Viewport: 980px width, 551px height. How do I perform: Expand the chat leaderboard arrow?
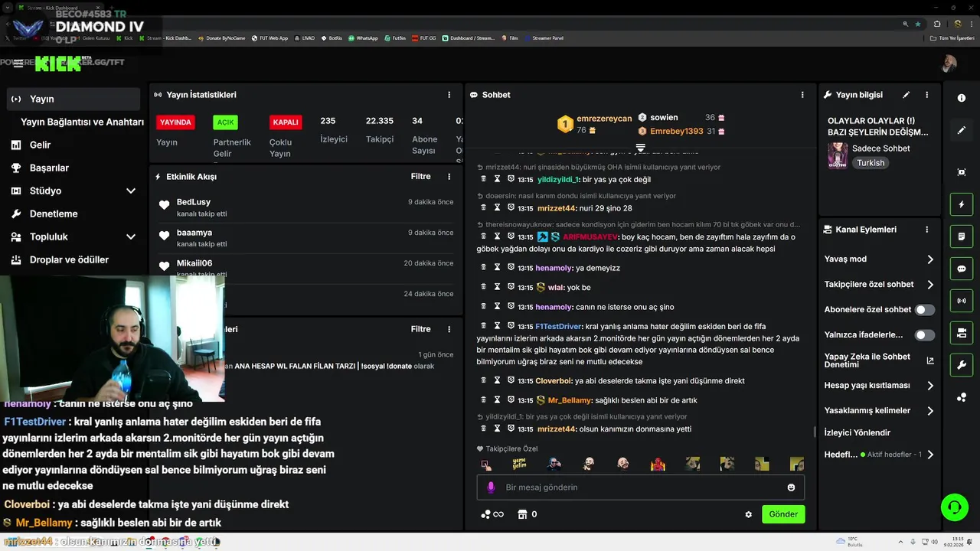[641, 147]
